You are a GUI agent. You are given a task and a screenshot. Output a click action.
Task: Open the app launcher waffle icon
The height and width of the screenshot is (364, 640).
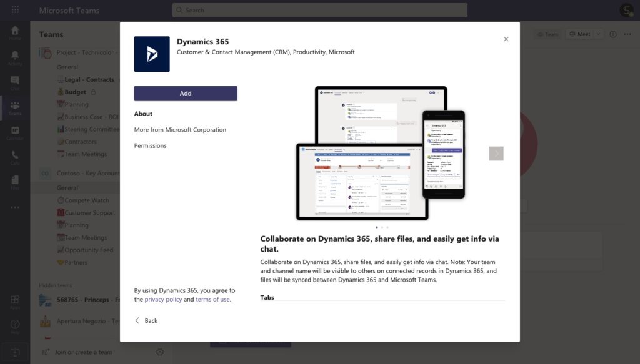tap(15, 10)
